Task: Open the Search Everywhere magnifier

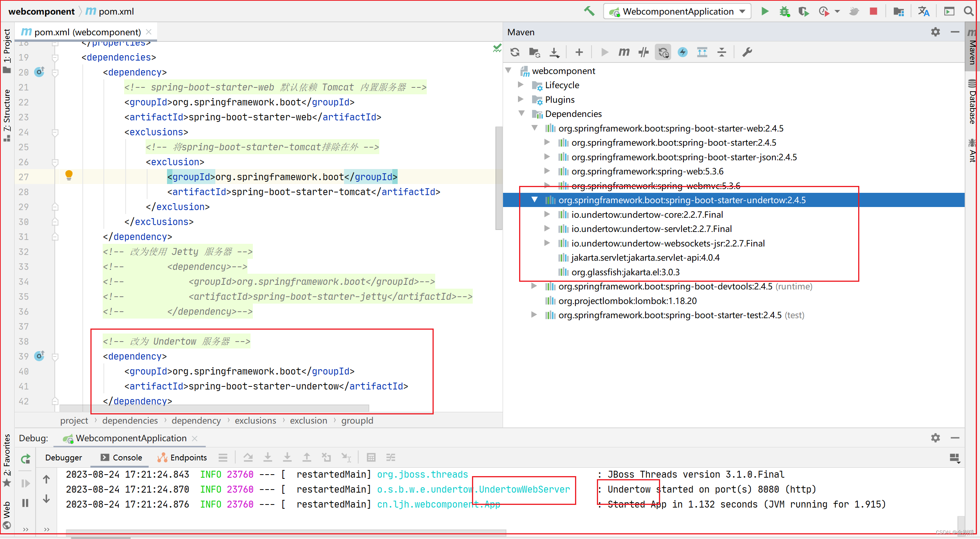Action: 969,11
